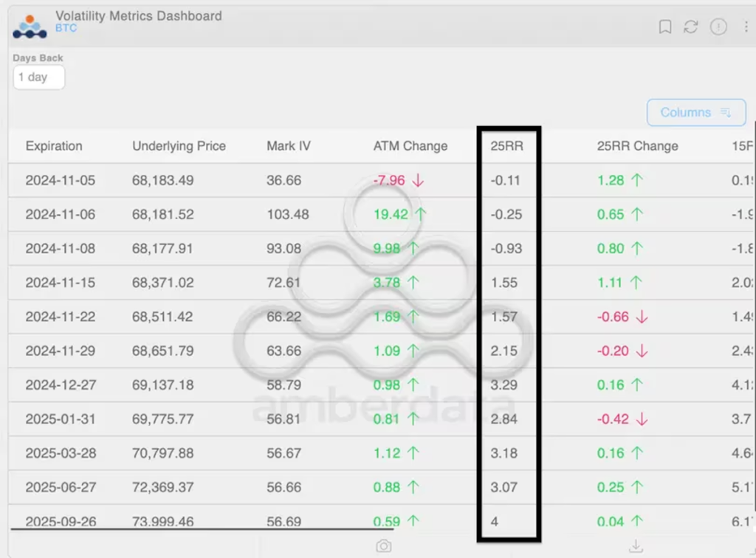Click underlying price 72,369.37
The image size is (756, 558).
[163, 488]
